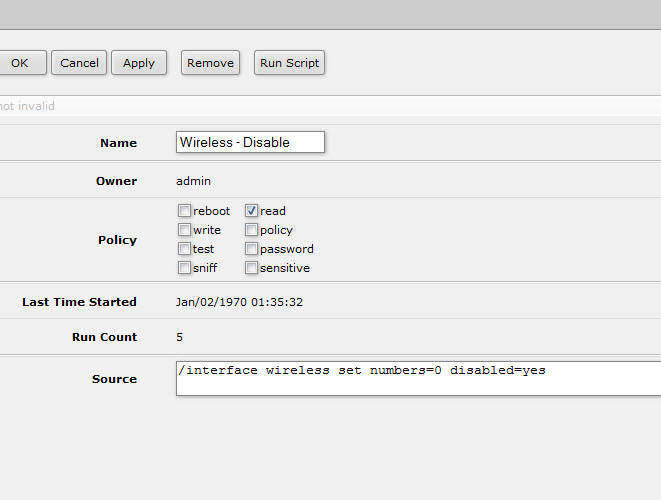Toggle the policy policy checkbox

251,230
